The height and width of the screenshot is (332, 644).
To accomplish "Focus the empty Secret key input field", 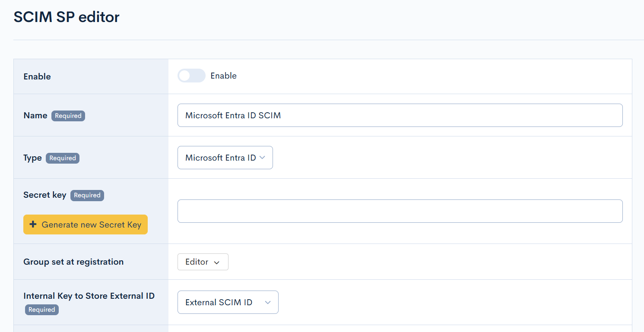I will 400,211.
